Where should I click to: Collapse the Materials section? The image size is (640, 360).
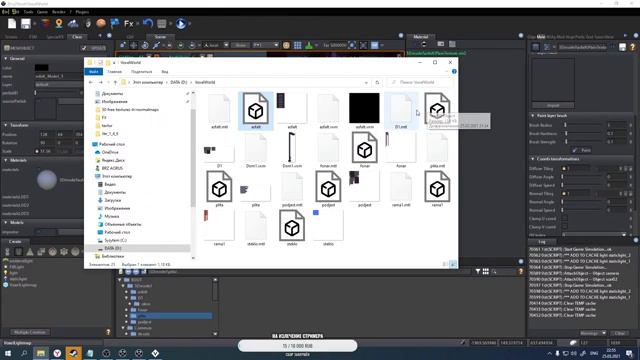click(x=6, y=160)
